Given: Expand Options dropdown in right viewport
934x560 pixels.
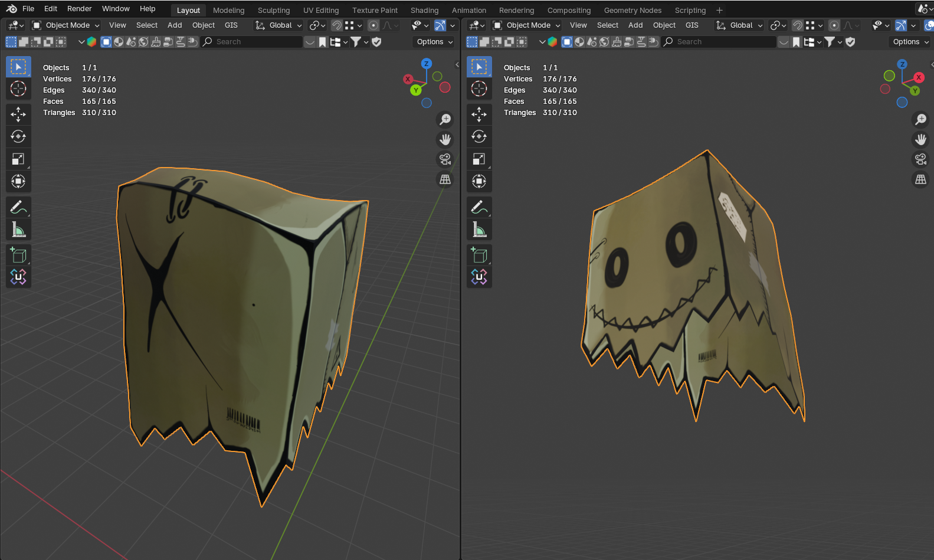Looking at the screenshot, I should (x=910, y=42).
